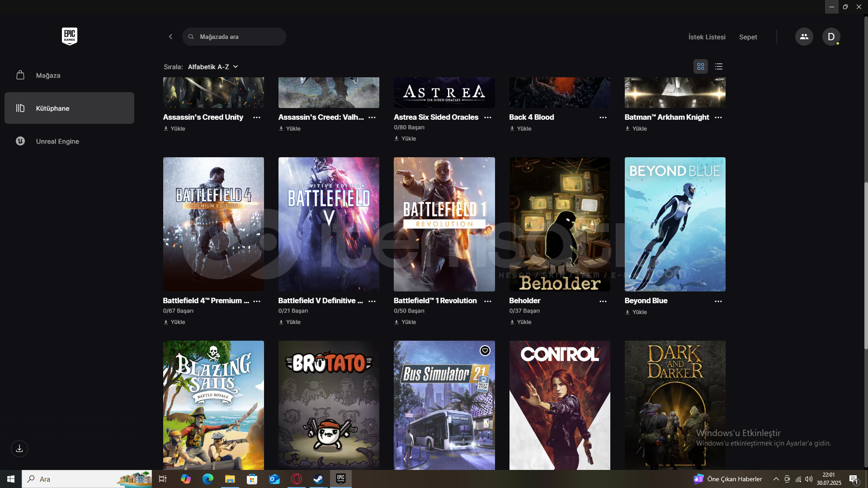Click the Back 4 Blood title

click(x=531, y=117)
